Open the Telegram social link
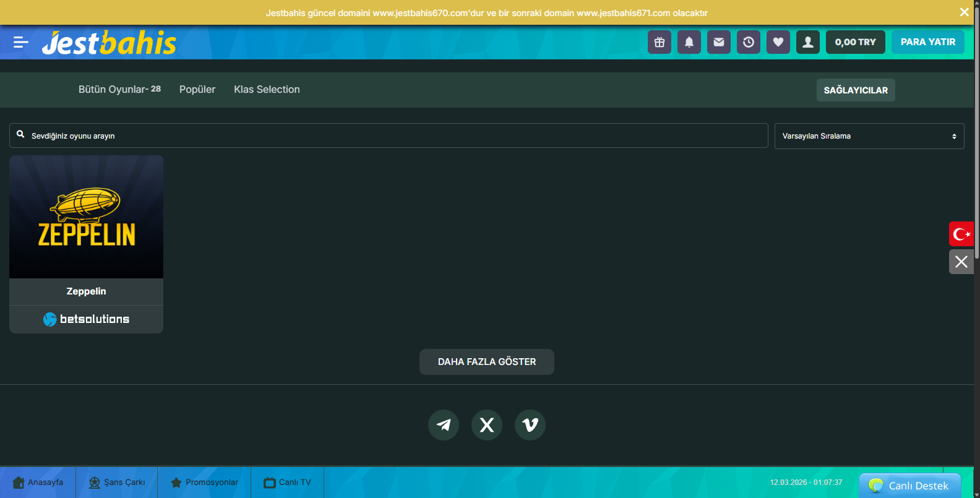 tap(444, 425)
